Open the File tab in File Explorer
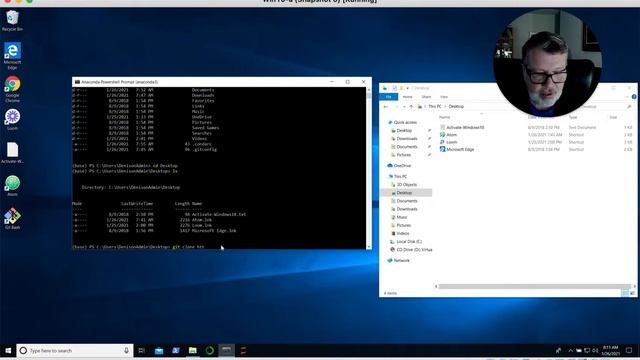The width and height of the screenshot is (640, 360). coord(389,97)
